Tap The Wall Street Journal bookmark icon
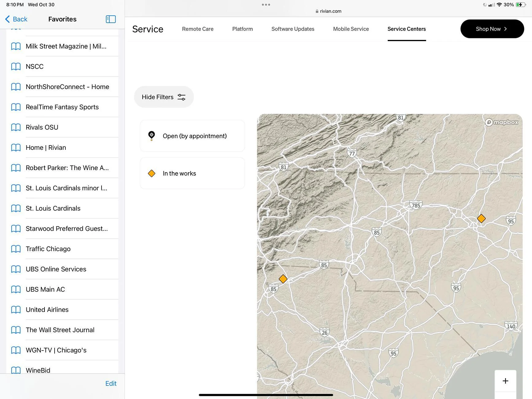The height and width of the screenshot is (399, 532). click(16, 330)
